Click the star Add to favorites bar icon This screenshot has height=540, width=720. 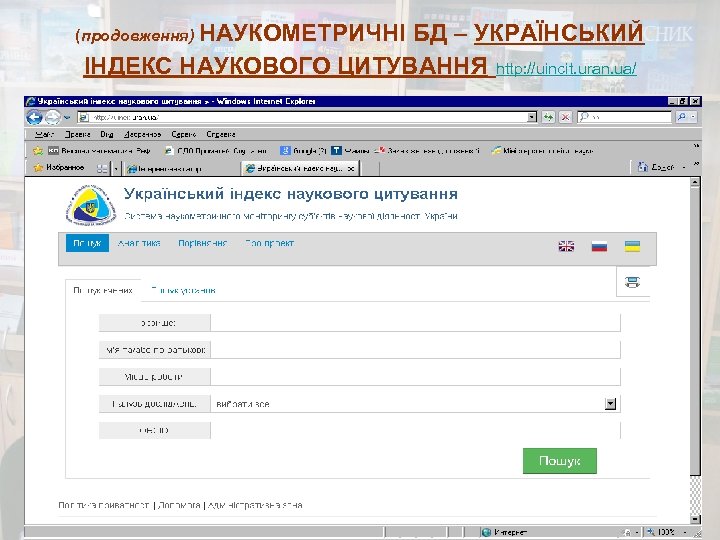[x=38, y=151]
